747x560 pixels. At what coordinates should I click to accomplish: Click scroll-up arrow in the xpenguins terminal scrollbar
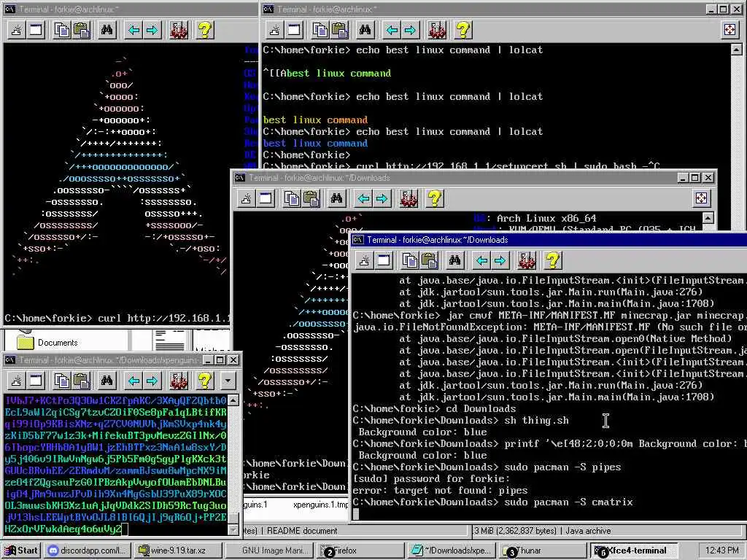(233, 400)
